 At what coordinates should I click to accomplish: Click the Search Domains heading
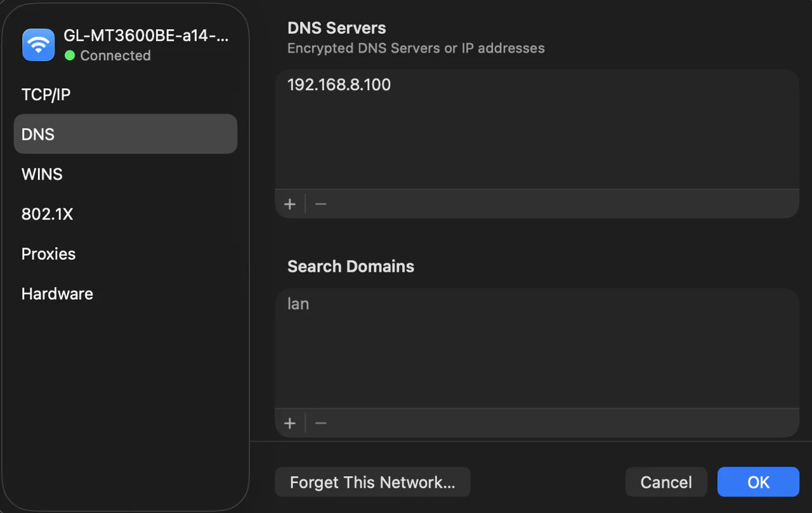click(x=351, y=266)
